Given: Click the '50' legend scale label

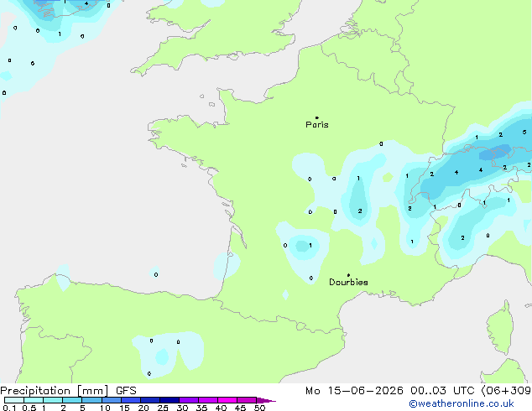Looking at the screenshot, I should tap(260, 408).
